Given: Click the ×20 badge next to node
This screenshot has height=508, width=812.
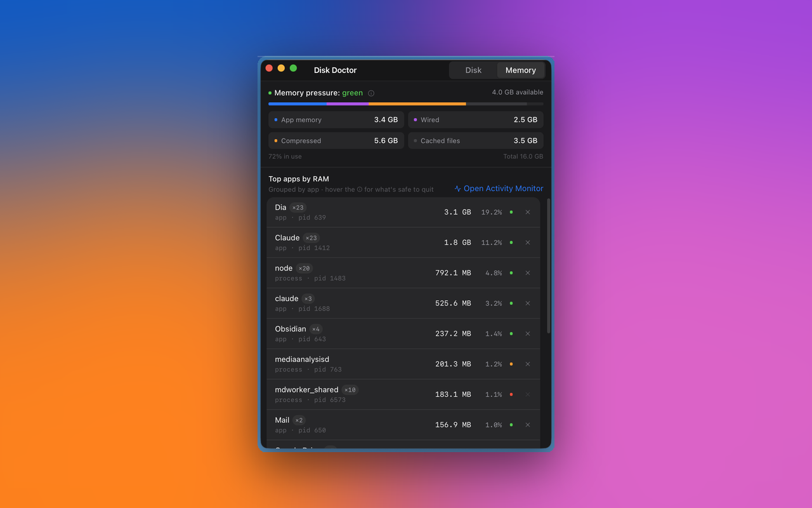Looking at the screenshot, I should pyautogui.click(x=304, y=269).
